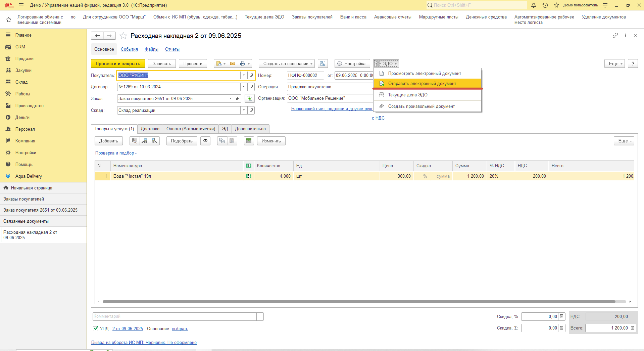Switch to the Доставка tab

[150, 129]
